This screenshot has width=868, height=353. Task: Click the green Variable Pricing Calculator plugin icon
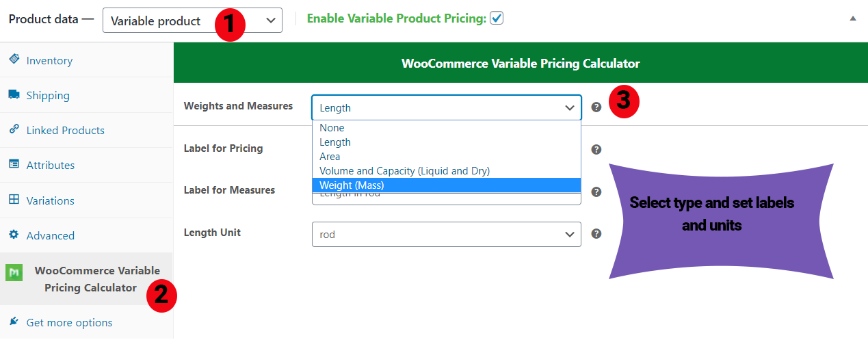pos(14,273)
